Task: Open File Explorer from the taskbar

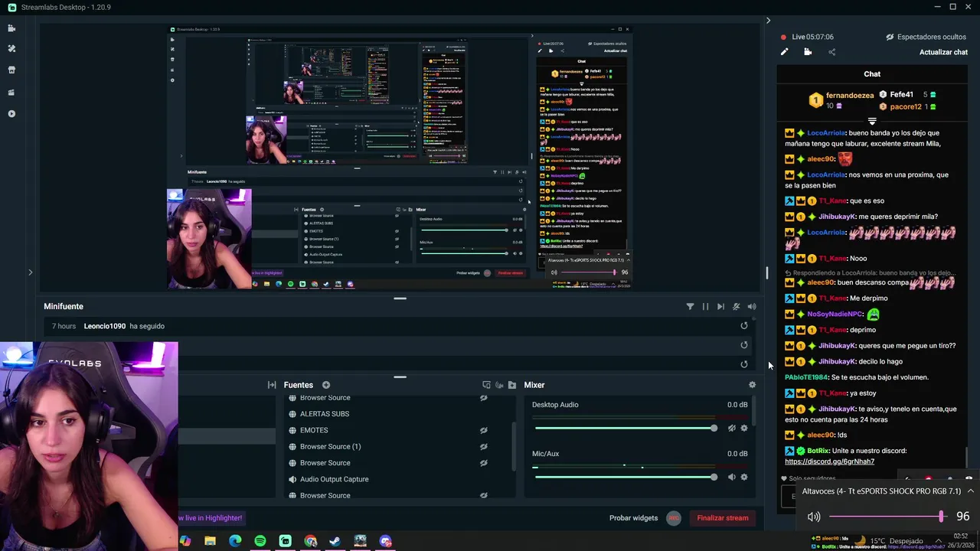Action: pos(210,541)
